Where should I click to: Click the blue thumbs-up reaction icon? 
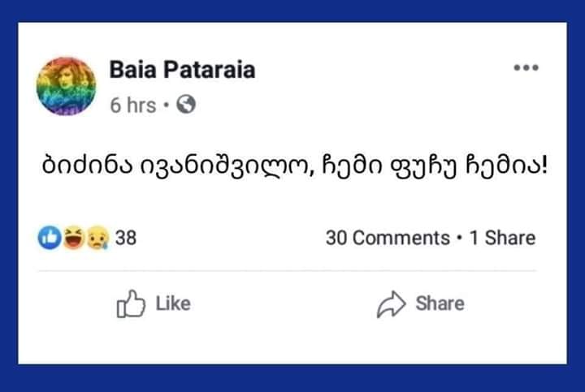tap(49, 238)
